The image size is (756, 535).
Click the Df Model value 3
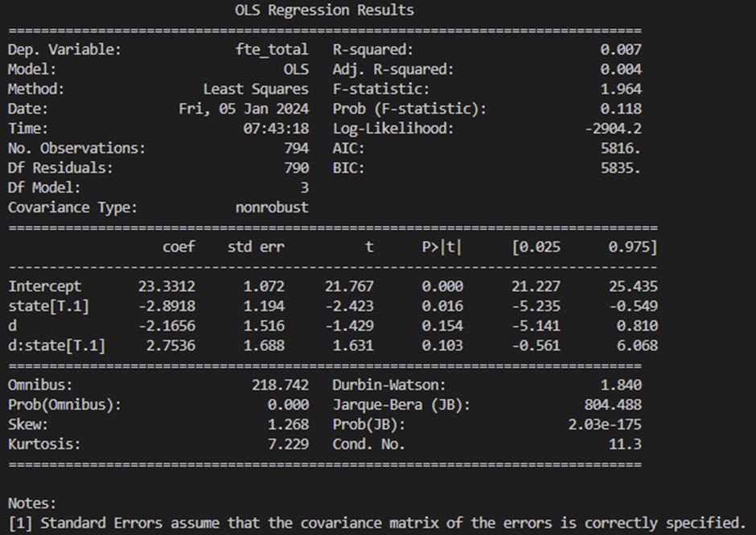click(304, 188)
